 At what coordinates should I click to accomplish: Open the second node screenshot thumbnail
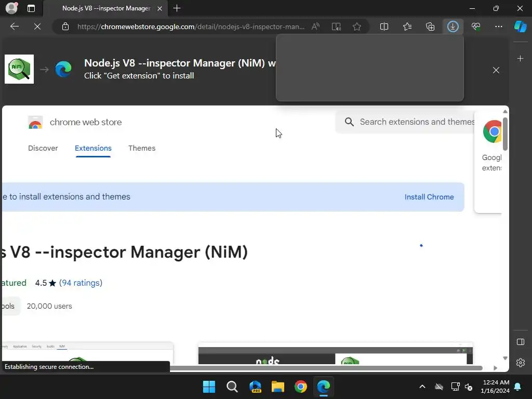(335, 353)
